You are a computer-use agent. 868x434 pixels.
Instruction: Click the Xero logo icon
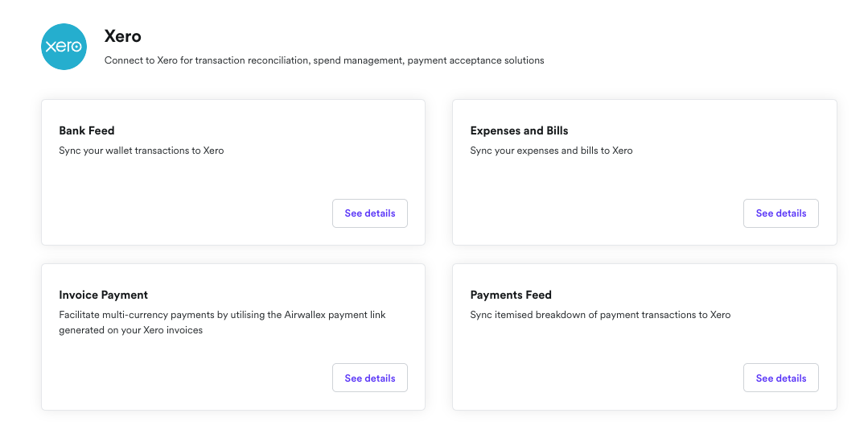point(64,47)
